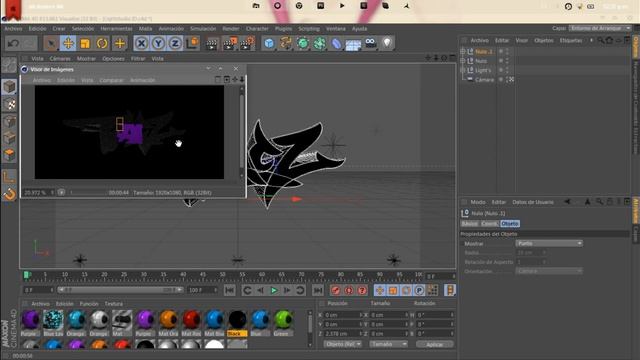Select the model mode cube icon
The height and width of the screenshot is (360, 640).
click(9, 87)
